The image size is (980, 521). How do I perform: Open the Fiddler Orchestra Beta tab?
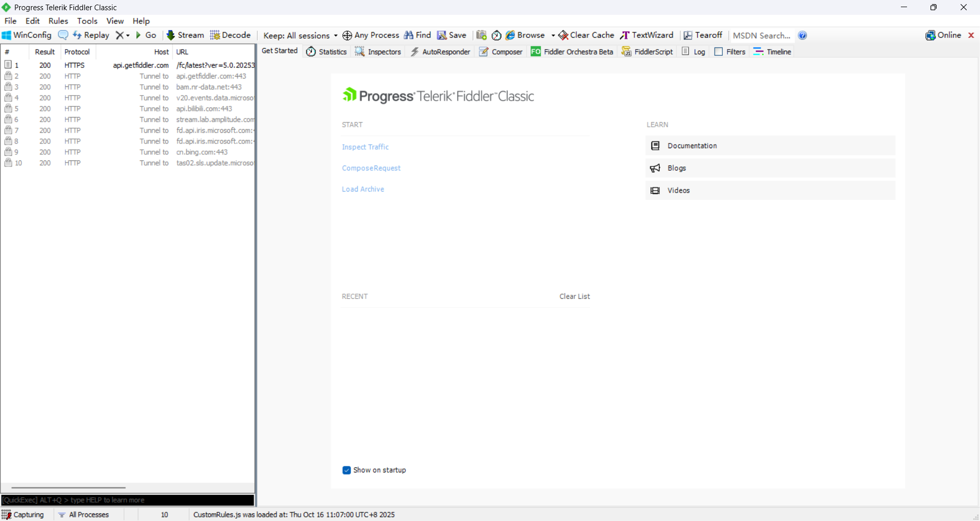(572, 52)
